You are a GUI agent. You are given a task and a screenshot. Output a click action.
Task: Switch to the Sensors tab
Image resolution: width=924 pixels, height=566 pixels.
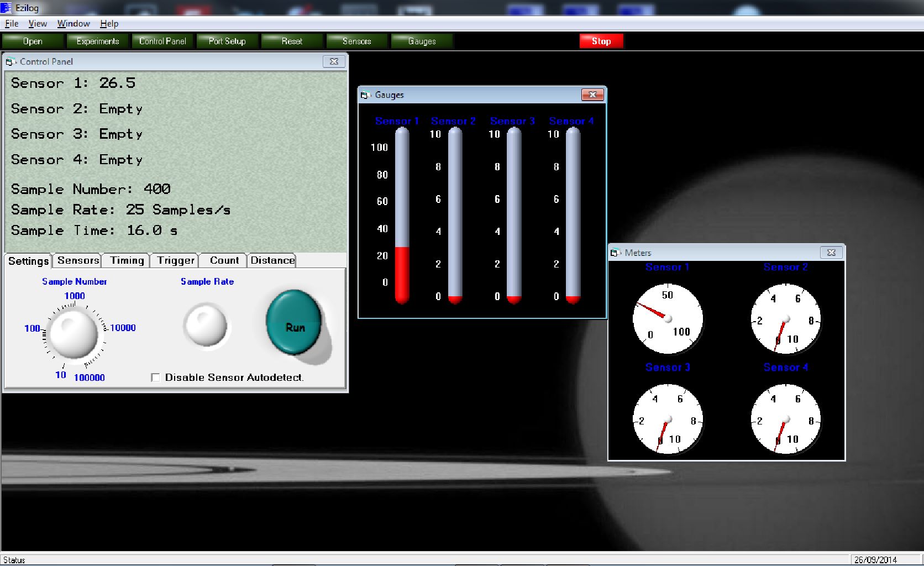78,260
